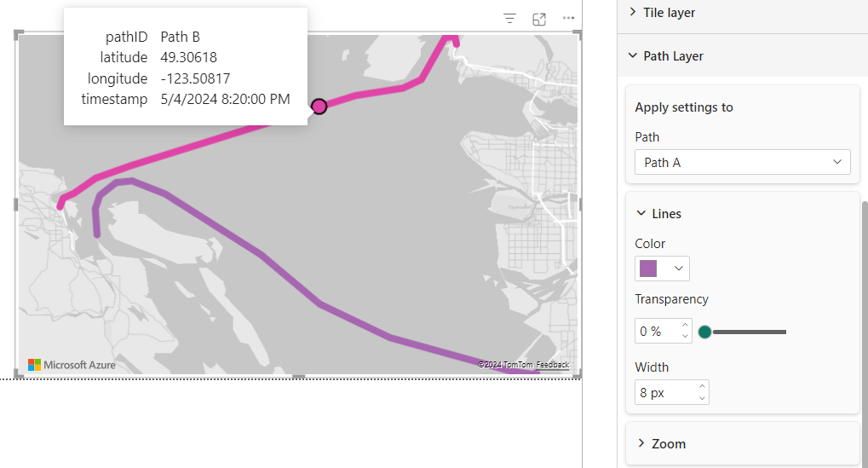Collapse the Path Layer section
Image resolution: width=868 pixels, height=468 pixels.
point(633,56)
